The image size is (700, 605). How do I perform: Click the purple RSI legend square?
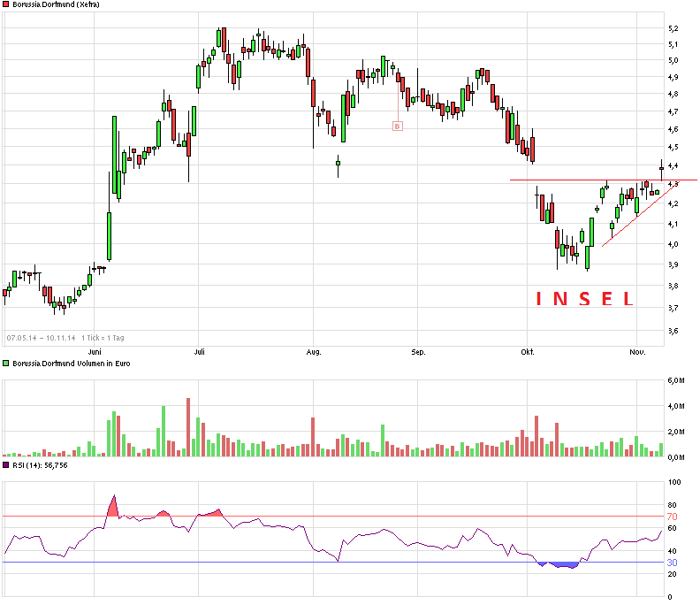tap(6, 464)
